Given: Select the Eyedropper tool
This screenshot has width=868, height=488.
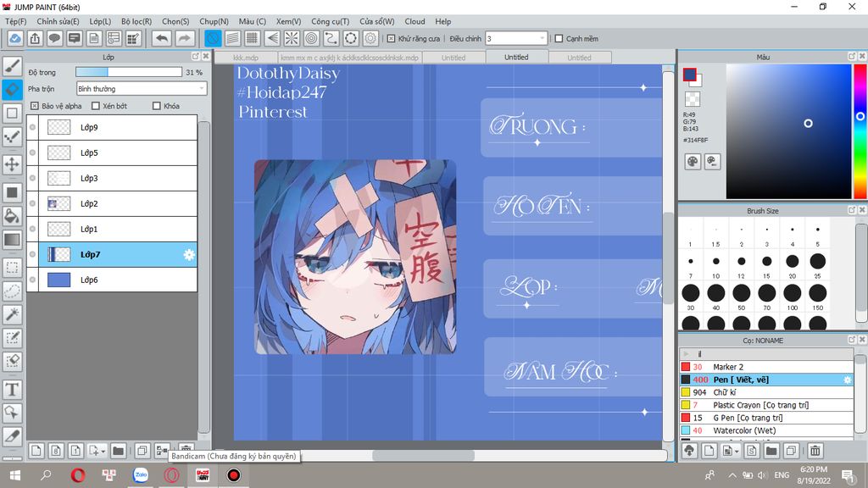Looking at the screenshot, I should 12,436.
